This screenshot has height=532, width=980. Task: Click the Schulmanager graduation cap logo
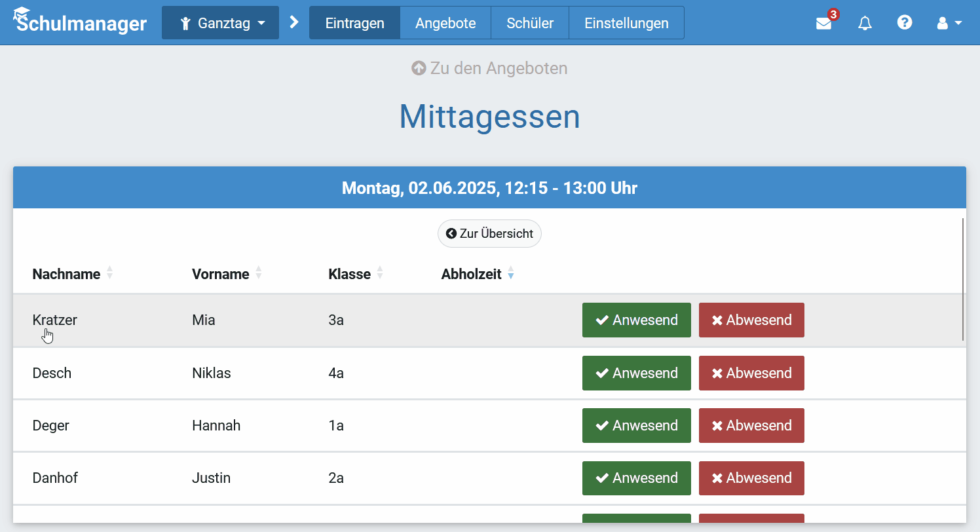click(23, 13)
